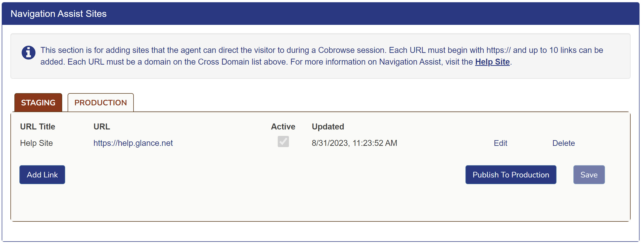This screenshot has height=244, width=644.
Task: Click the Navigation Assist Sites panel title
Action: (x=58, y=14)
